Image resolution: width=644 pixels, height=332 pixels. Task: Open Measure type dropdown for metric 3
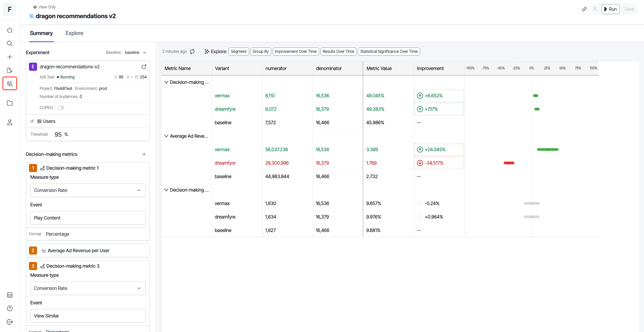point(88,288)
